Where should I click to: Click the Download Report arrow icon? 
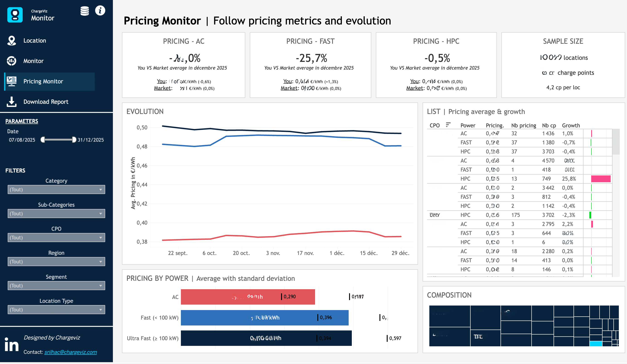[x=11, y=102]
